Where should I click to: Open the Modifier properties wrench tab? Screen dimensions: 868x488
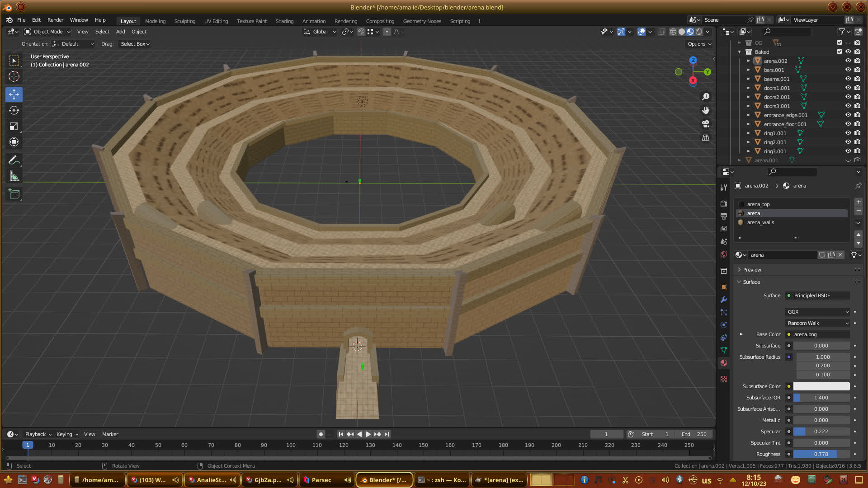coord(724,300)
